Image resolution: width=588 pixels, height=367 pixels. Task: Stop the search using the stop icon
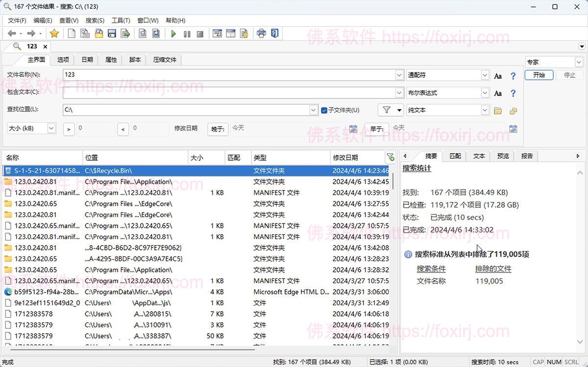200,33
